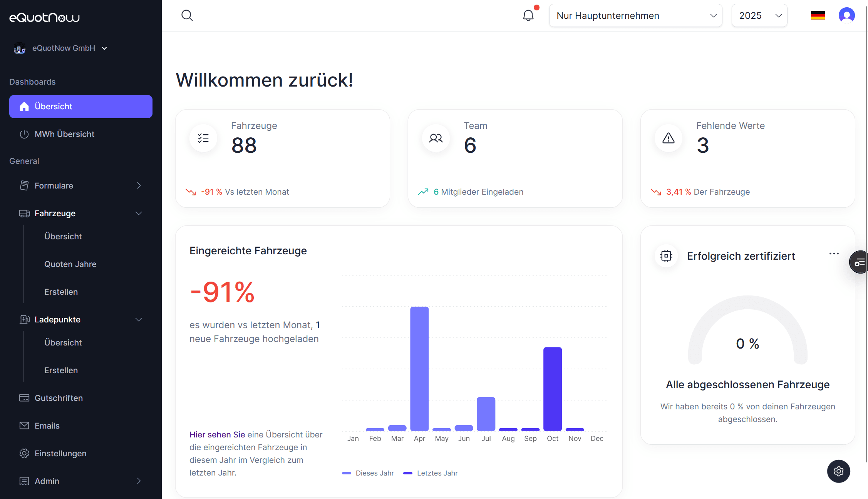Open the Fahrzeuge sidebar icon
Screen dimensions: 868x499
click(x=24, y=213)
